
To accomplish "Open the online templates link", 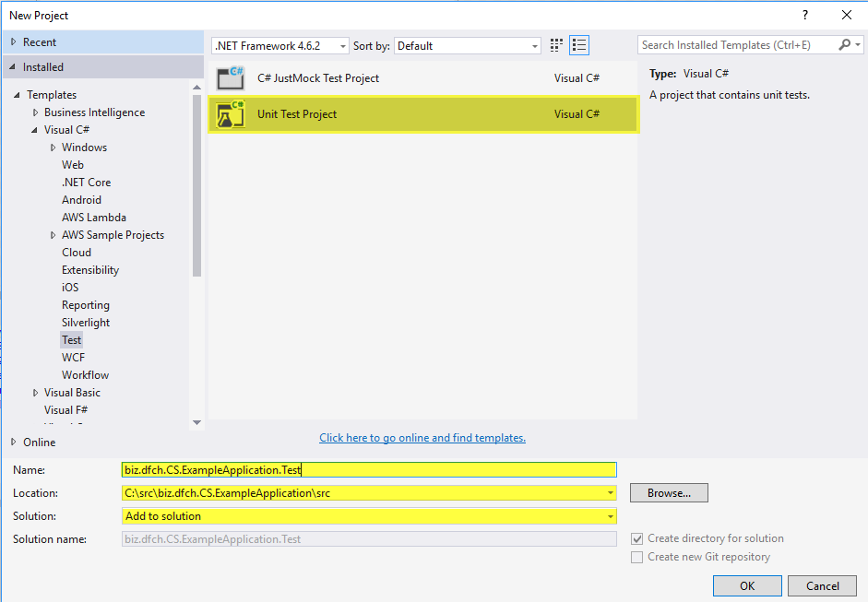I will coord(422,438).
